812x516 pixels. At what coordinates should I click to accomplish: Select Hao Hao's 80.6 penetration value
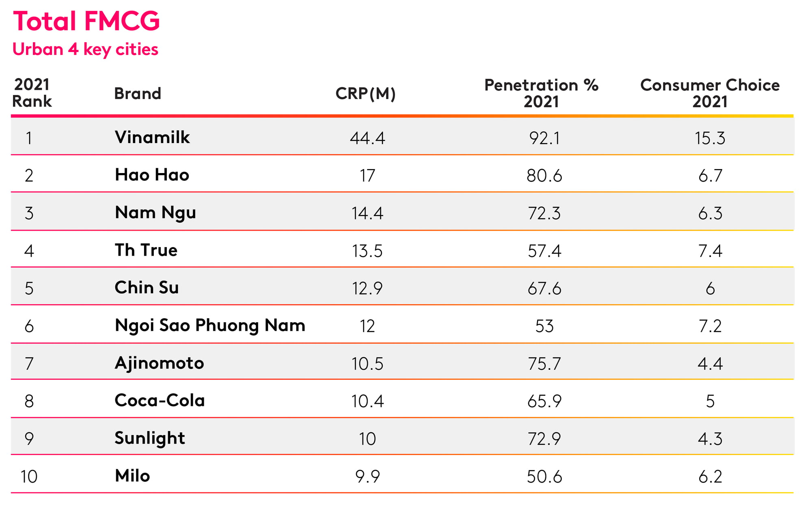tap(544, 176)
